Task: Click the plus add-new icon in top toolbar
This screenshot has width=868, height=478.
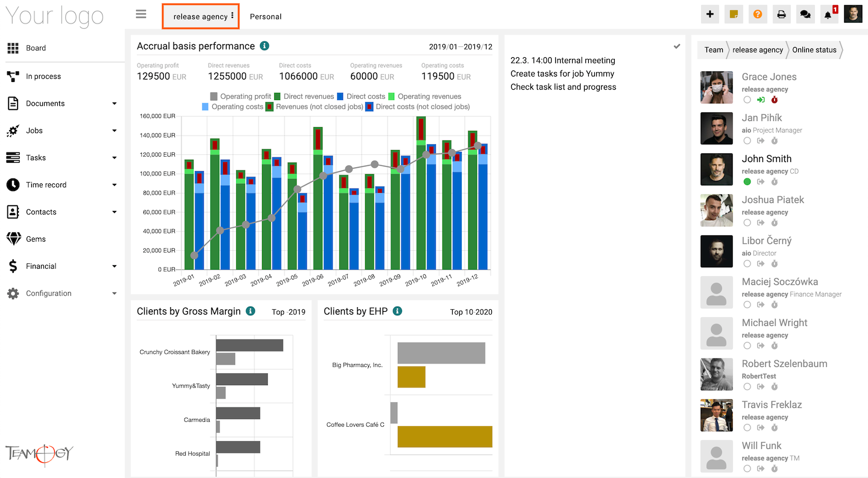Action: point(710,14)
